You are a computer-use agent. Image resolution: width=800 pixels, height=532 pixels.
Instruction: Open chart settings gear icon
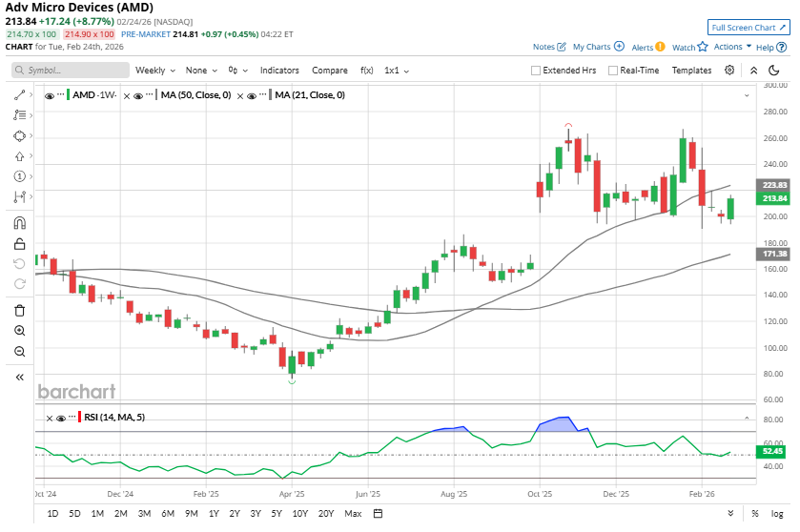click(729, 70)
